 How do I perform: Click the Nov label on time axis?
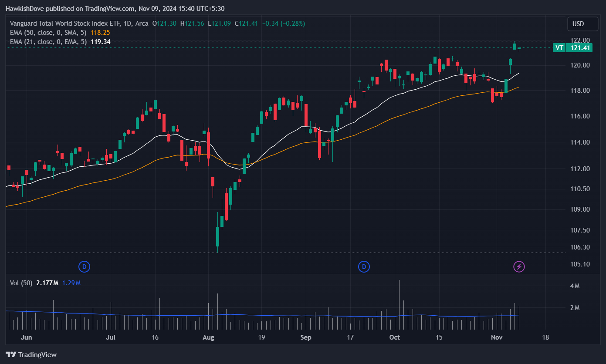click(497, 337)
